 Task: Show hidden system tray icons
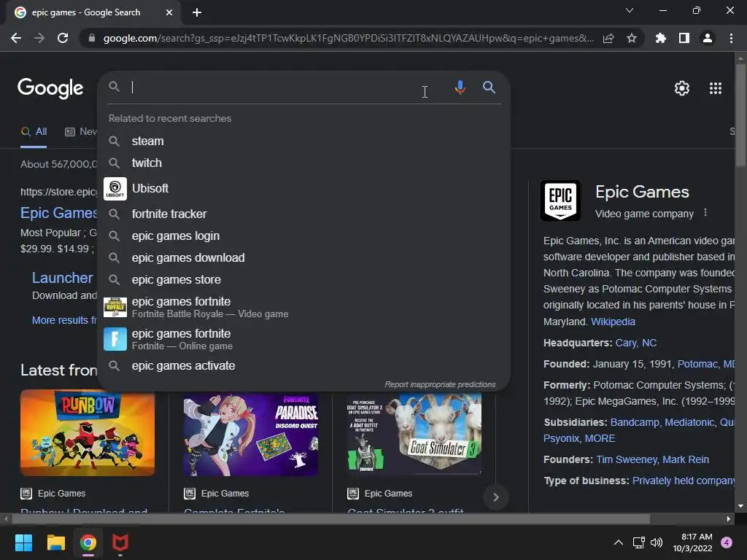click(x=619, y=542)
